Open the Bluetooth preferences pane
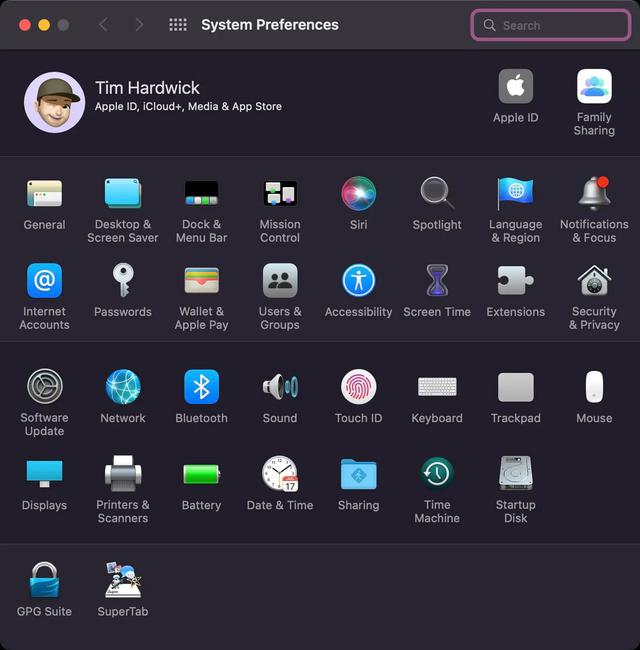Viewport: 640px width, 650px height. tap(201, 387)
